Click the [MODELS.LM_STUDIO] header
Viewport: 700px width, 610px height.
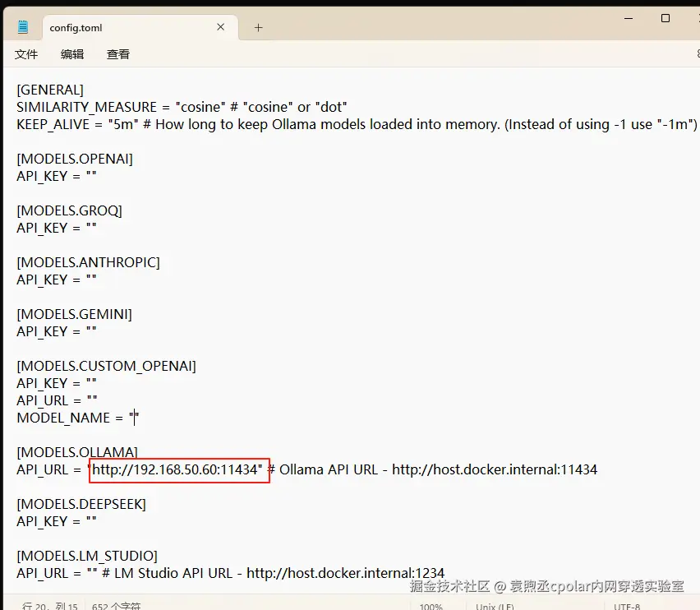(x=87, y=556)
